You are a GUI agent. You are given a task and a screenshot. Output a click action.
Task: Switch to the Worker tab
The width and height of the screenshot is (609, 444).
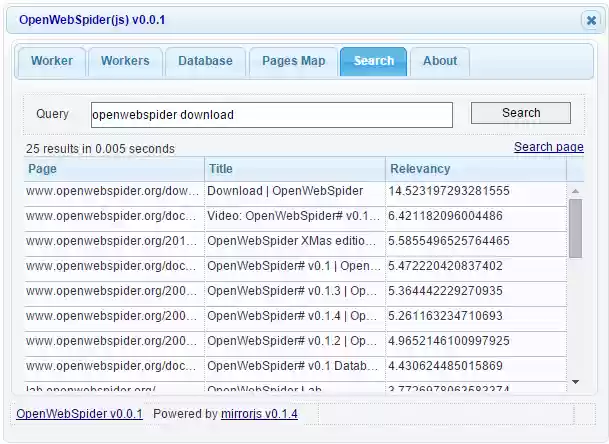pos(52,61)
